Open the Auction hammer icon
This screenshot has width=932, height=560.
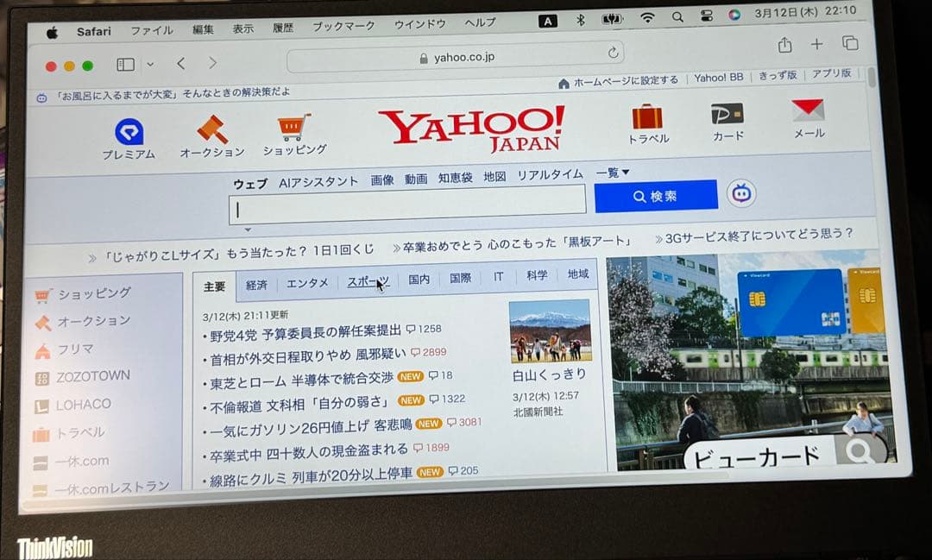coord(212,129)
